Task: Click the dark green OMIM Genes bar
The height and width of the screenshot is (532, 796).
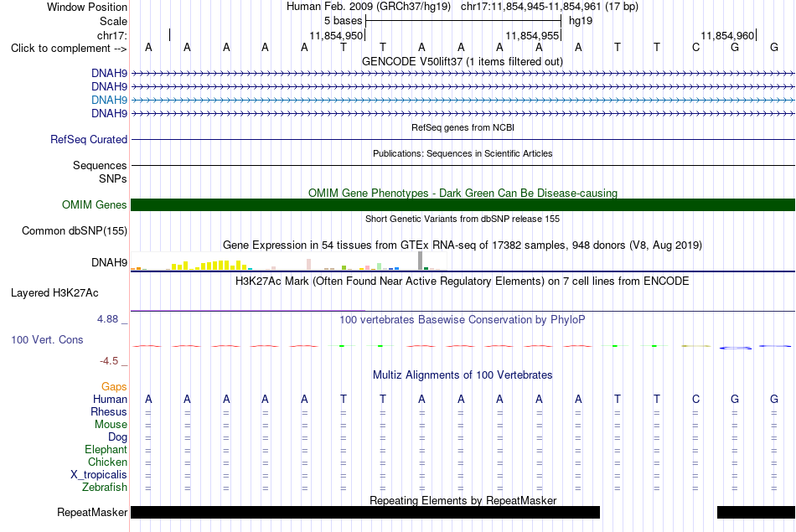Action: point(463,204)
